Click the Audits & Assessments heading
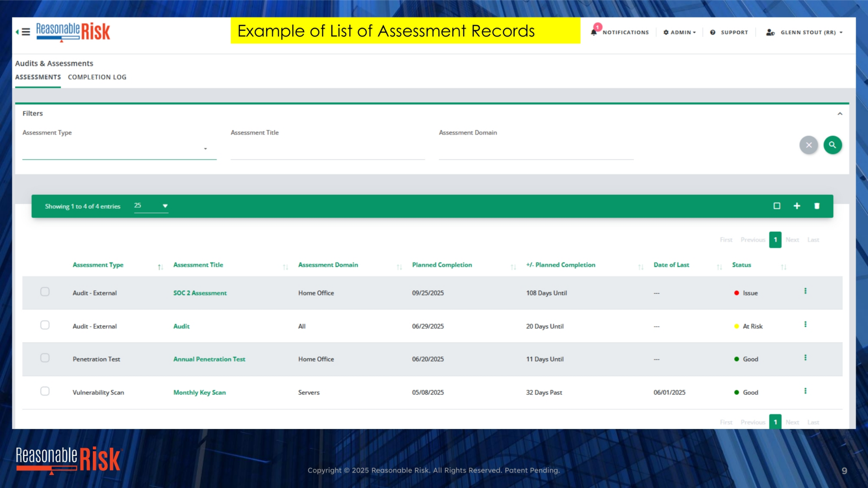This screenshot has height=488, width=868. (x=54, y=63)
